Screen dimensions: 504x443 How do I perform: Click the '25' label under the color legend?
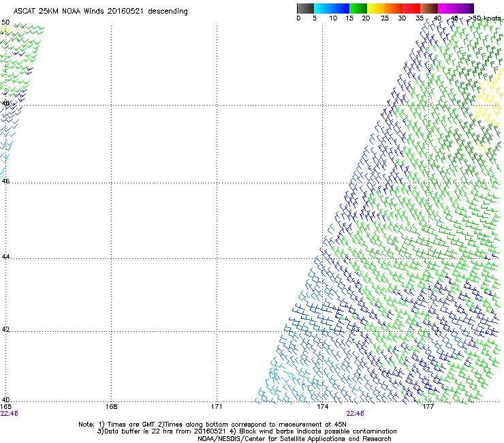[385, 18]
